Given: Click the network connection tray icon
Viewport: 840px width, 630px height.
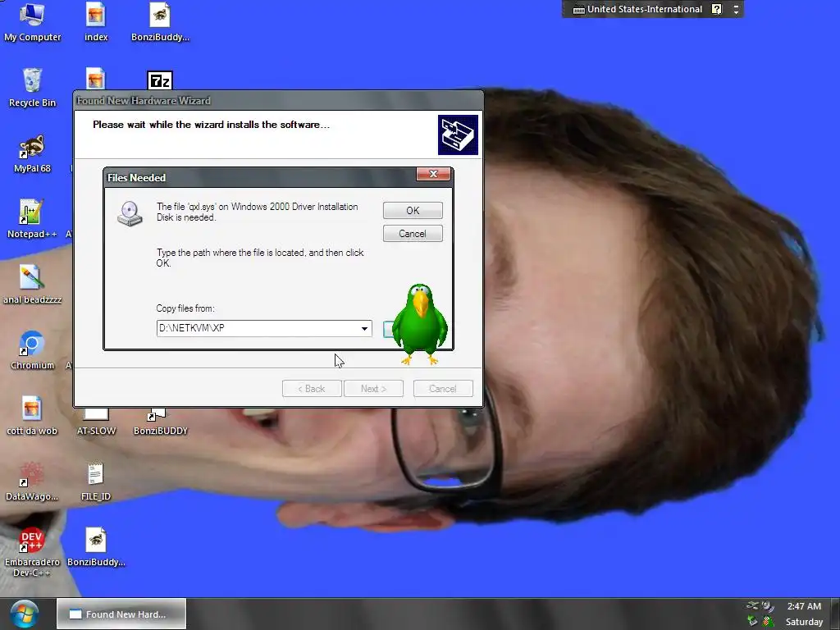Looking at the screenshot, I should coord(753,606).
